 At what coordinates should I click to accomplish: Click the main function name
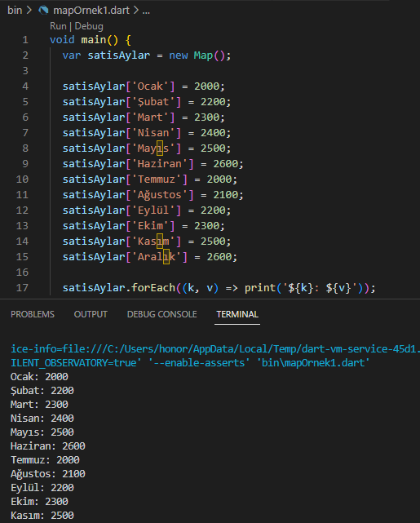(x=94, y=40)
